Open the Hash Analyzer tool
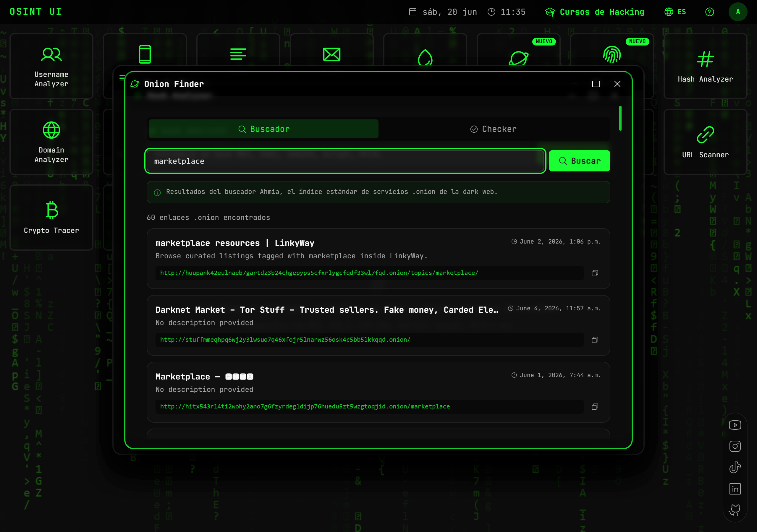Image resolution: width=757 pixels, height=532 pixels. (x=705, y=66)
